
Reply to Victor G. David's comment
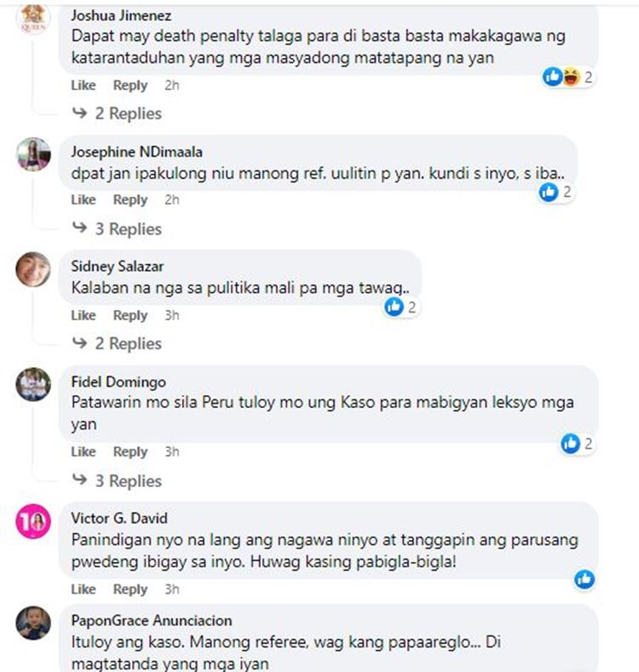point(130,589)
